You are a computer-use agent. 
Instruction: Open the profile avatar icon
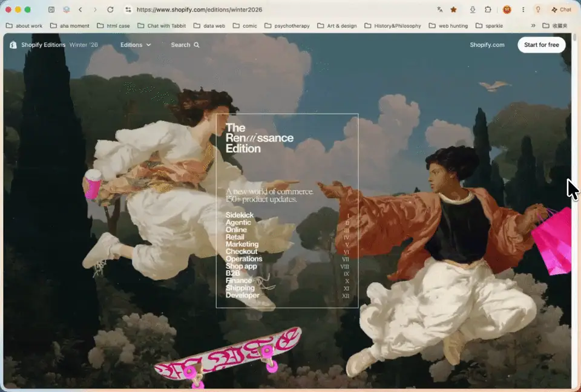[x=507, y=10]
